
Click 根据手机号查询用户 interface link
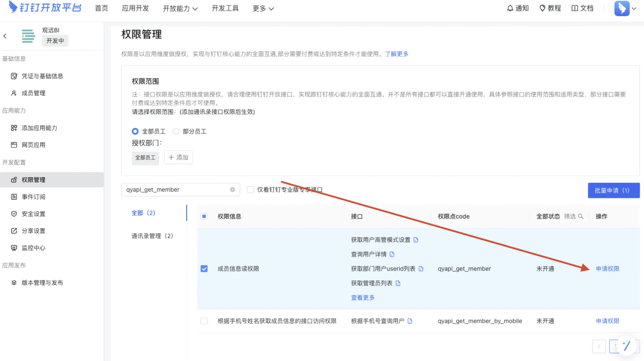pos(377,321)
